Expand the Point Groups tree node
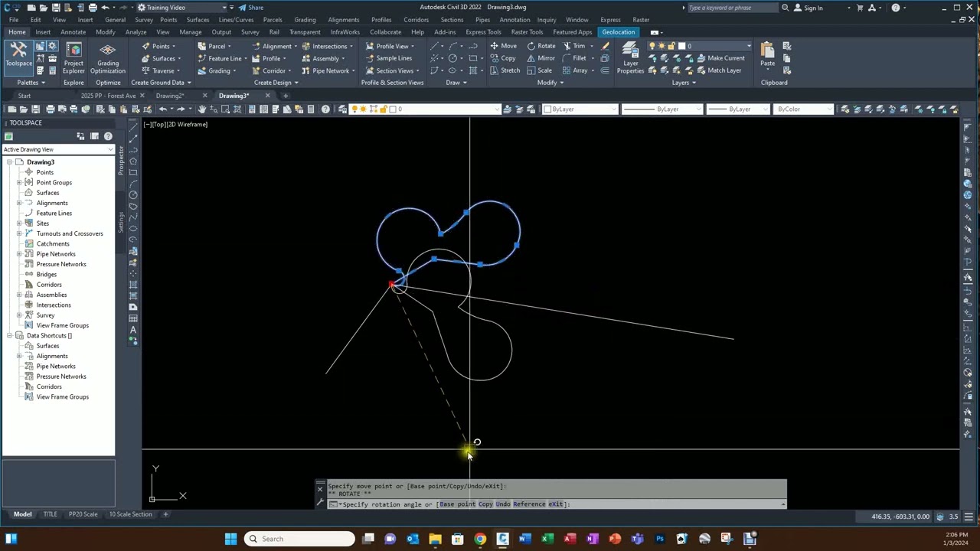Viewport: 980px width, 551px height. 19,182
